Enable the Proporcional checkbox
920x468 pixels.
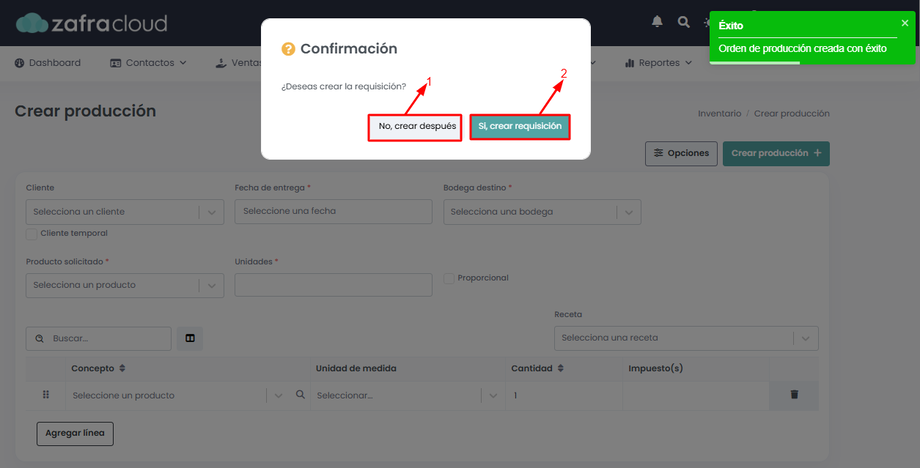(x=449, y=278)
